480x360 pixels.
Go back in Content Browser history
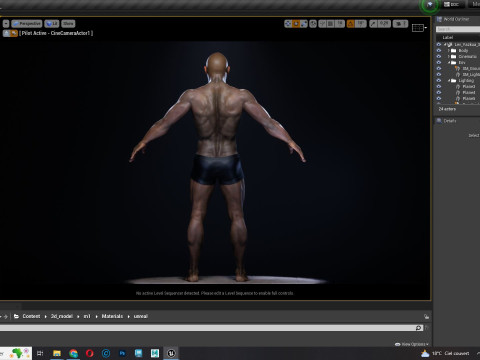click(1, 316)
